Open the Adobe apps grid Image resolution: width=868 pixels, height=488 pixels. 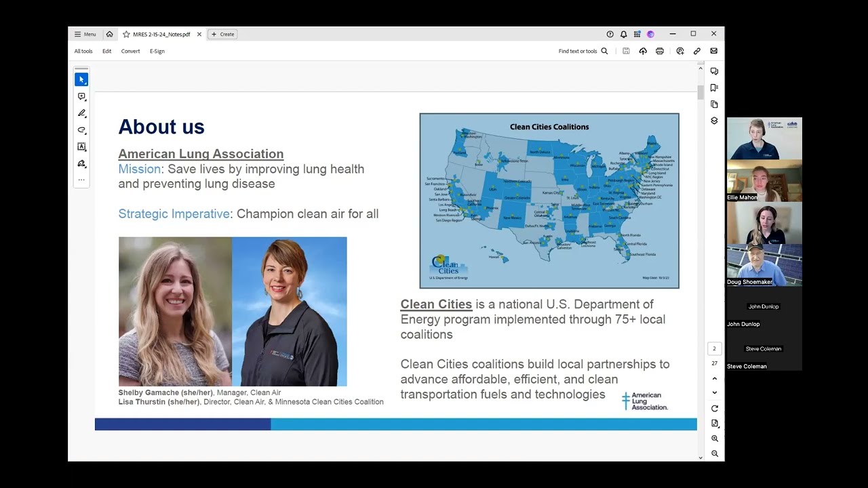pos(637,34)
